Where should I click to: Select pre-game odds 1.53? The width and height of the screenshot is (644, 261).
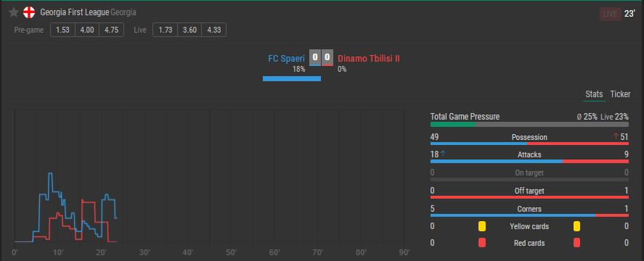coord(63,30)
